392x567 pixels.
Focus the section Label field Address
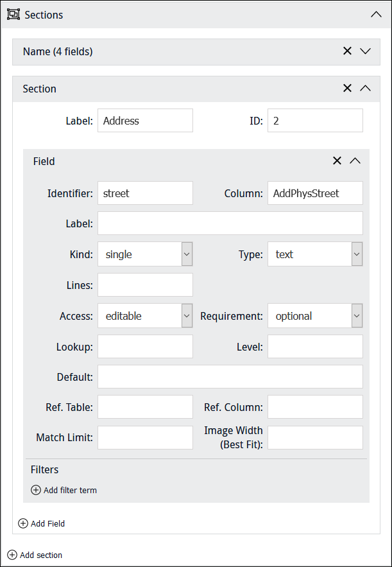tap(145, 121)
